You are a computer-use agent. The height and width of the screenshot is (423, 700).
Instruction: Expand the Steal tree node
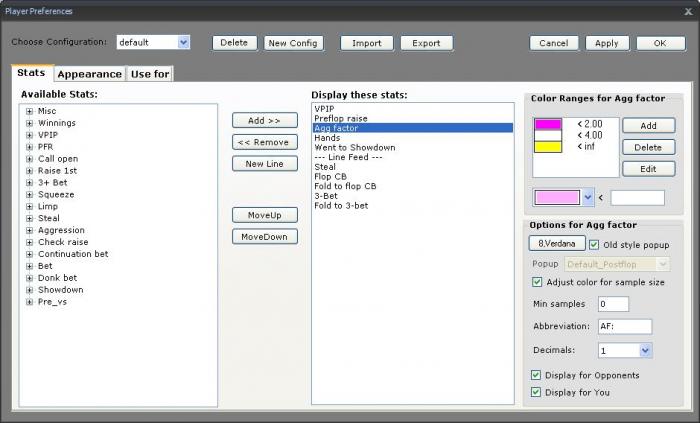[x=29, y=218]
